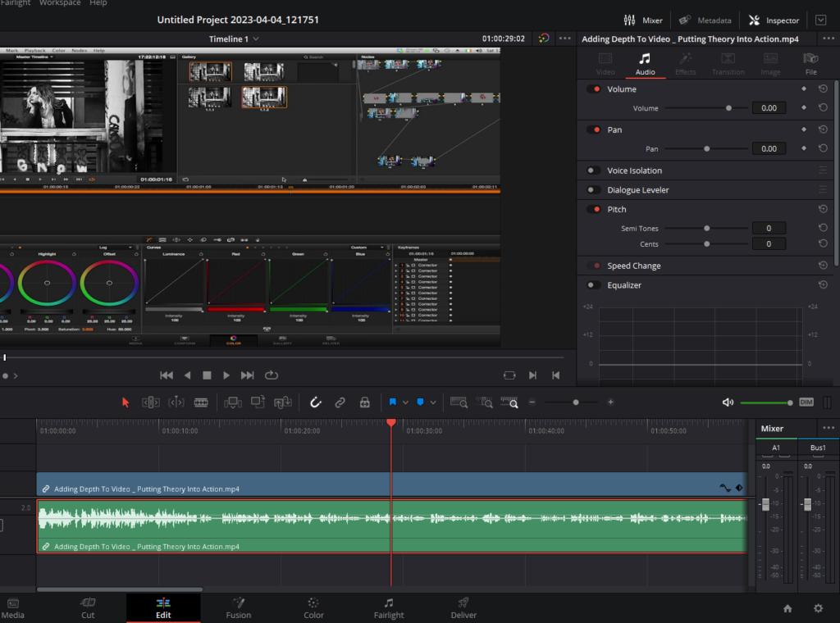Image resolution: width=840 pixels, height=623 pixels.
Task: Click the curve editor icon on video clip
Action: pos(725,488)
